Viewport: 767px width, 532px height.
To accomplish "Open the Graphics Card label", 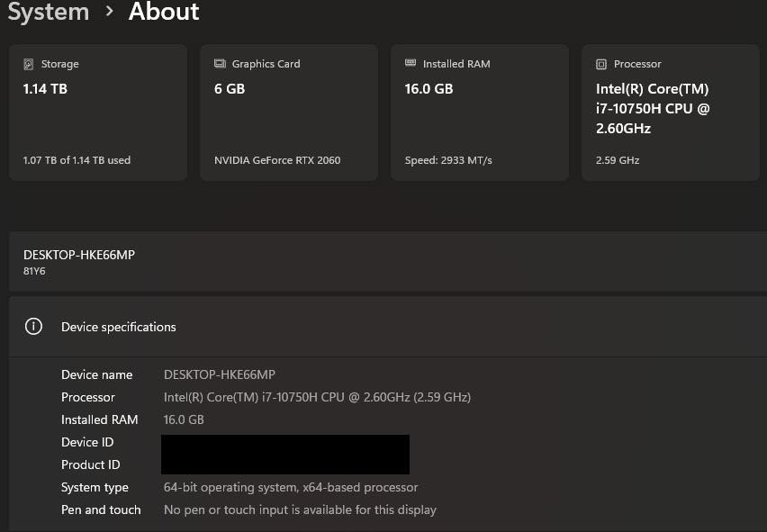I will 266,64.
